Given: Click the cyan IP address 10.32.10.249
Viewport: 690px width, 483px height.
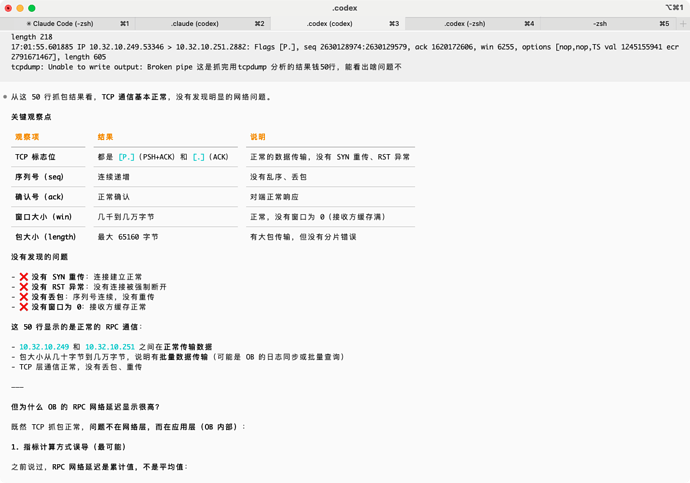Looking at the screenshot, I should 44,347.
